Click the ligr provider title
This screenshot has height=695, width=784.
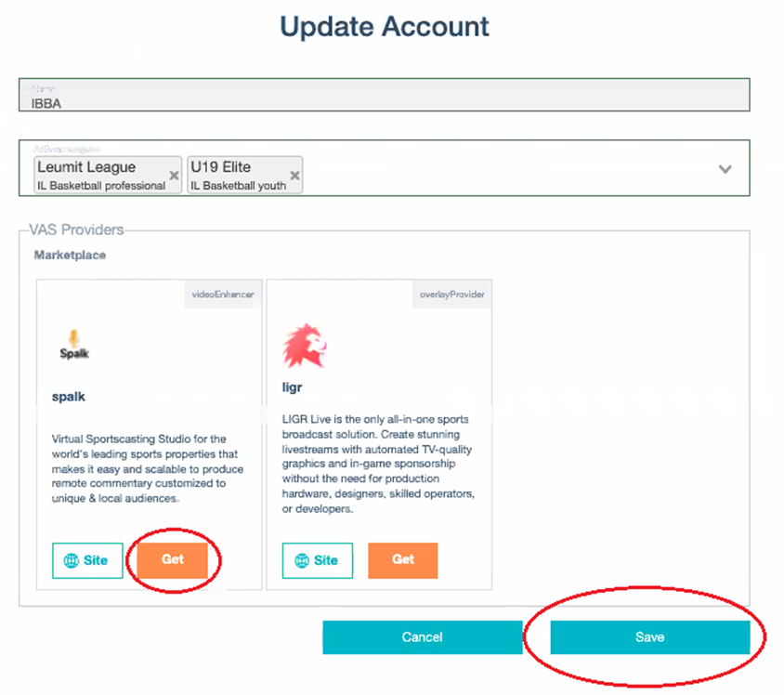click(292, 387)
